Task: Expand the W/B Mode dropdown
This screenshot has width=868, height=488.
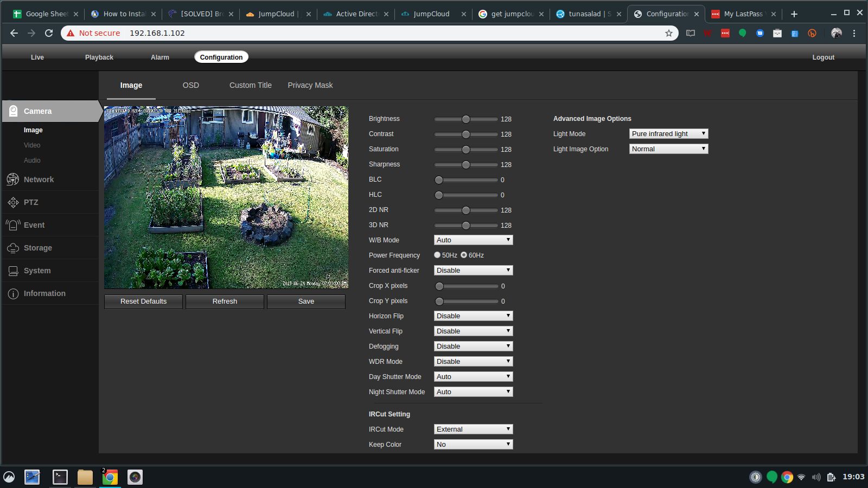Action: pyautogui.click(x=473, y=240)
